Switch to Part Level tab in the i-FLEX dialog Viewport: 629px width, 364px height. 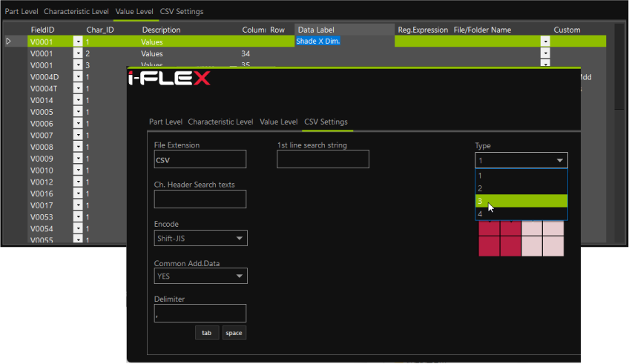click(165, 122)
